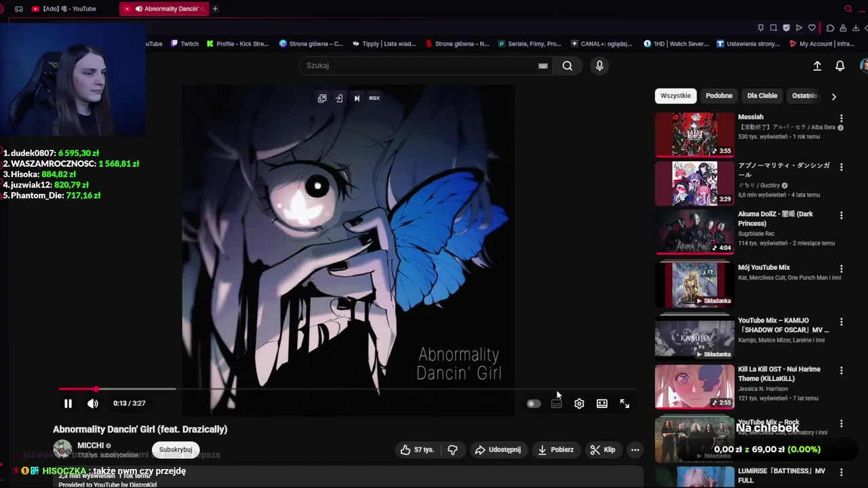Click the upload arrow icon in YouTube header
868x488 pixels.
tap(817, 66)
